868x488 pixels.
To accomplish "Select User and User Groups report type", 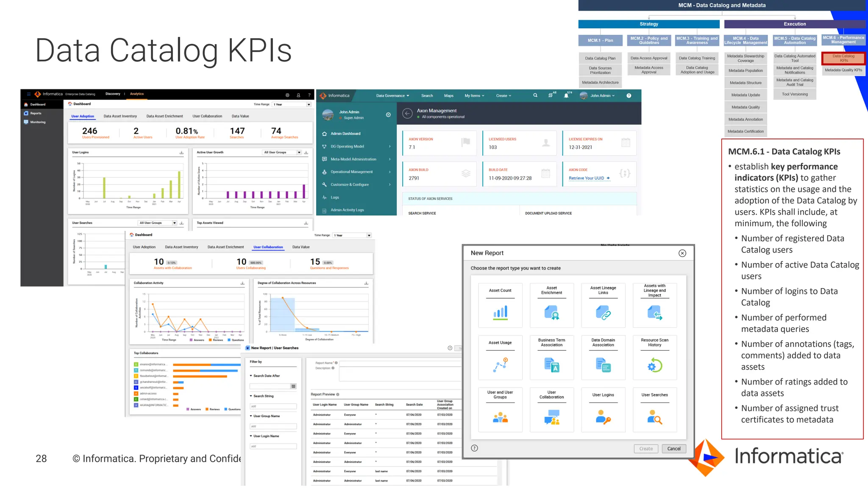I will [501, 410].
